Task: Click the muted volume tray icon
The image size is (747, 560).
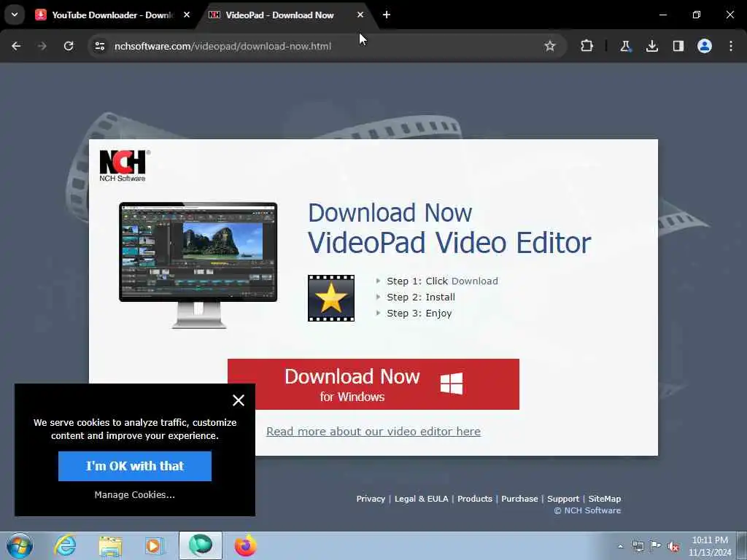Action: (673, 546)
